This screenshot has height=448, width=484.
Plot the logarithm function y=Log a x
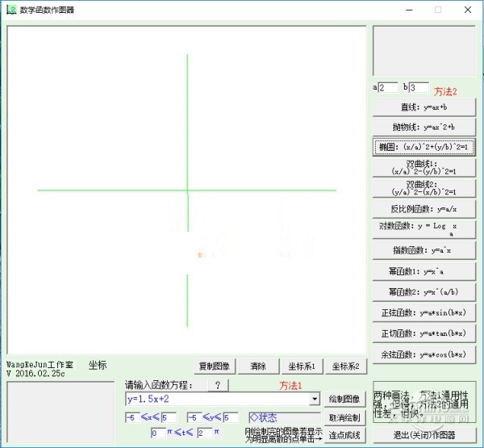click(x=423, y=229)
